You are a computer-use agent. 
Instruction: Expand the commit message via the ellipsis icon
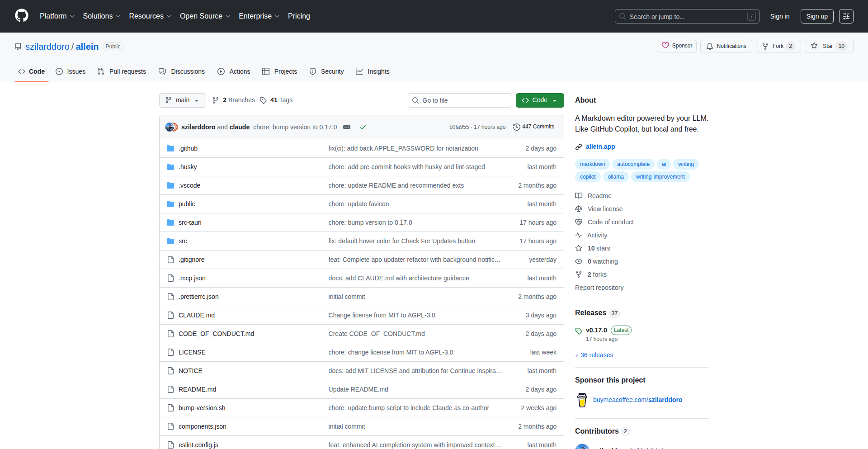[347, 127]
